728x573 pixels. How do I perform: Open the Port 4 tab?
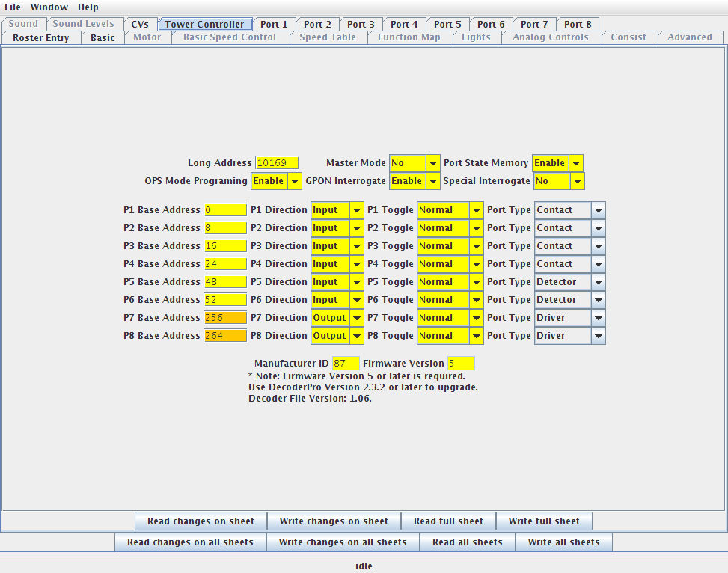pyautogui.click(x=404, y=24)
